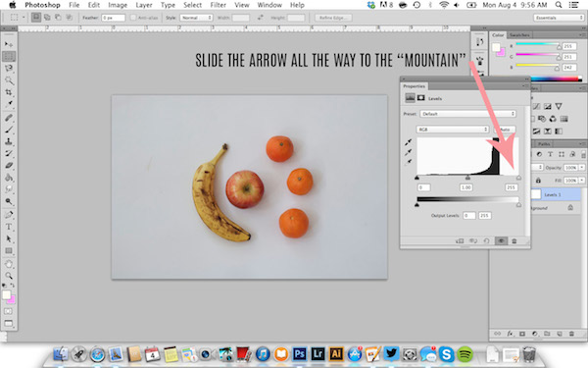Screen dimensions: 588x368
Task: Select the Crop tool
Action: click(x=9, y=92)
